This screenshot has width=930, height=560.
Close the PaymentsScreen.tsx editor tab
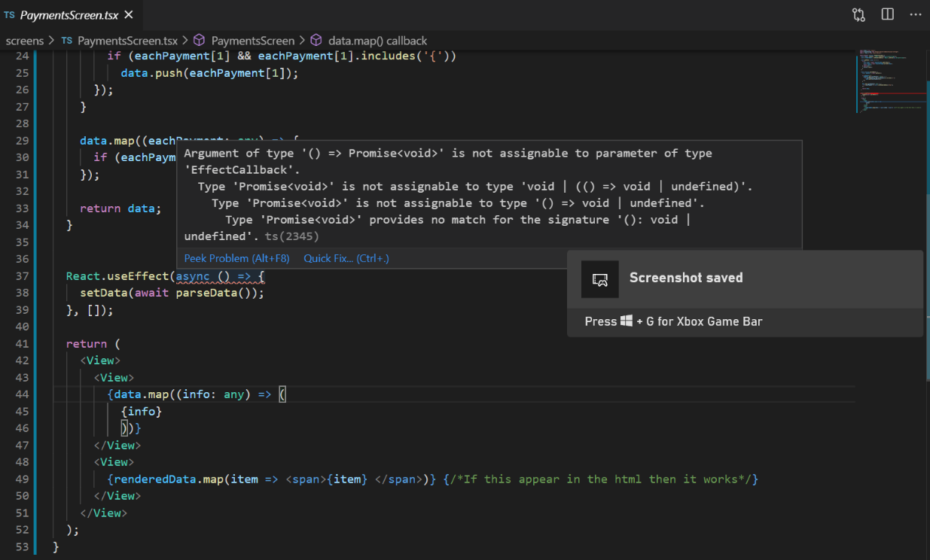tap(128, 15)
